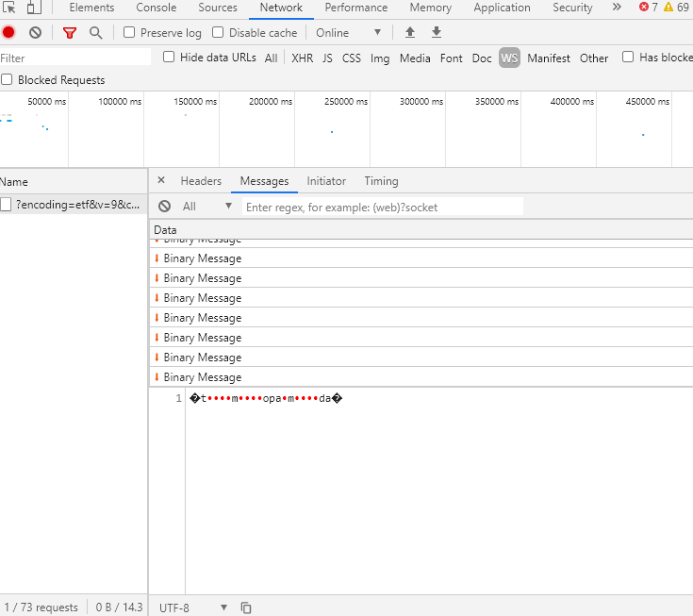Viewport: 693px width, 616px height.
Task: Click the import HAR upload arrow
Action: pos(410,32)
